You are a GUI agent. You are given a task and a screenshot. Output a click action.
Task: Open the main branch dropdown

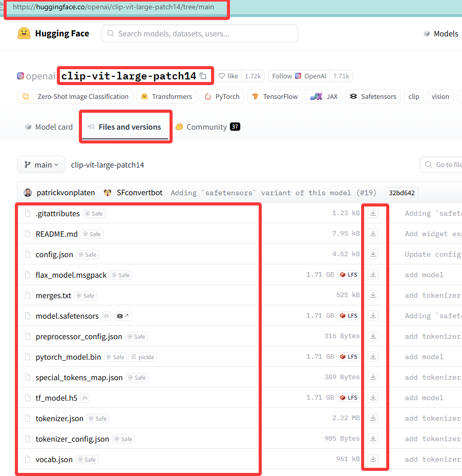pos(41,165)
